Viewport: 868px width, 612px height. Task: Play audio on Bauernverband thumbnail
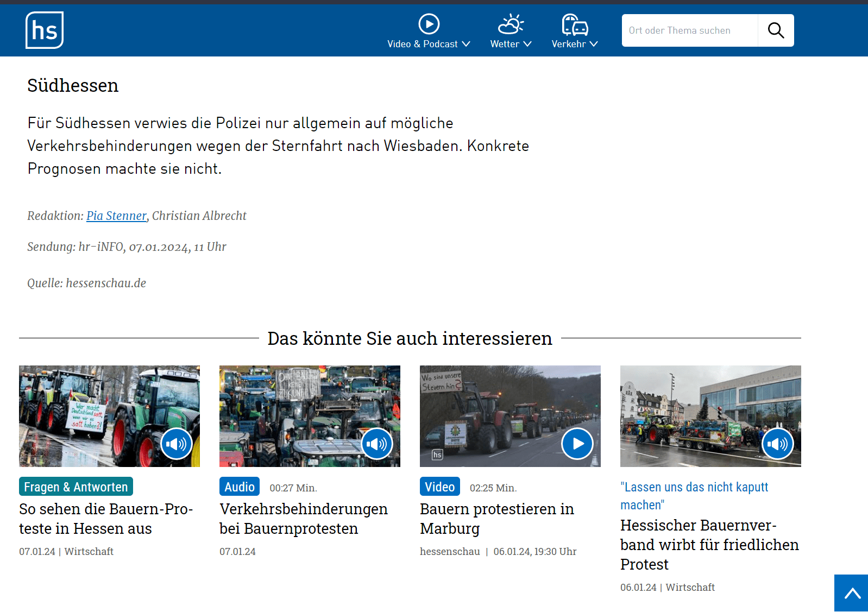(777, 444)
